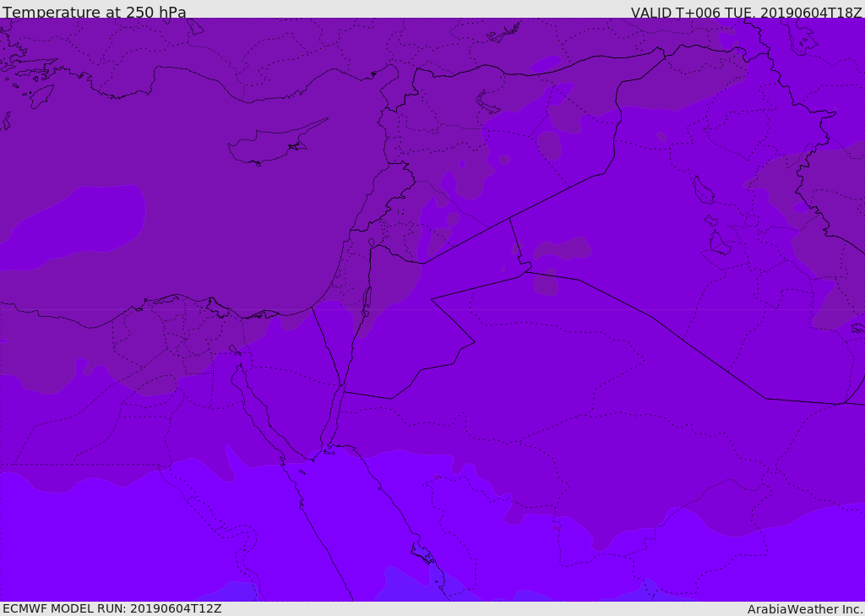This screenshot has width=865, height=616.
Task: Click the 'Temperature at 250 hPa' title text
Action: point(95,12)
